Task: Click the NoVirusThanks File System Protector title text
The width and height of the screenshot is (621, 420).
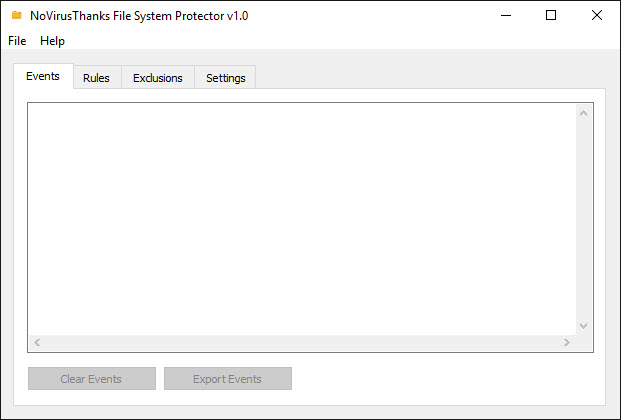Action: (x=139, y=16)
